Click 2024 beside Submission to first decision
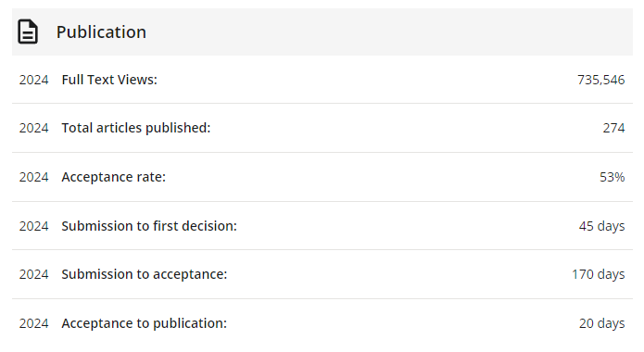 [33, 225]
